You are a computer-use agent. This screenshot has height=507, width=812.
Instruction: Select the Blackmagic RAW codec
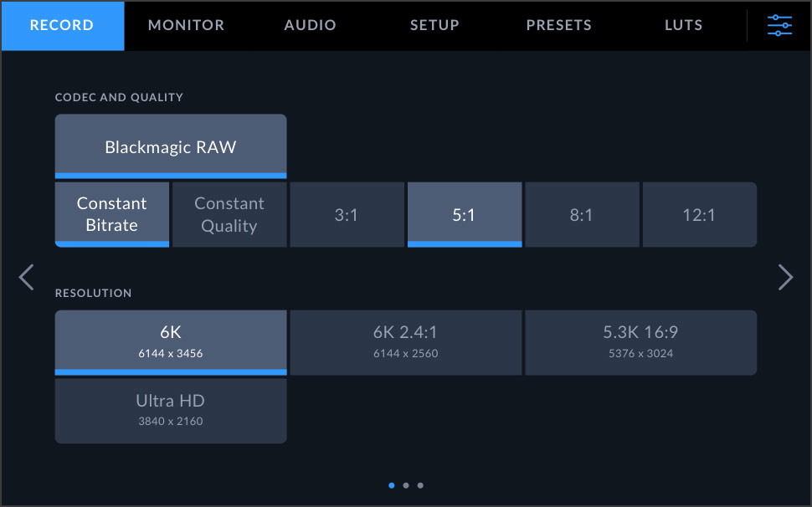[171, 146]
